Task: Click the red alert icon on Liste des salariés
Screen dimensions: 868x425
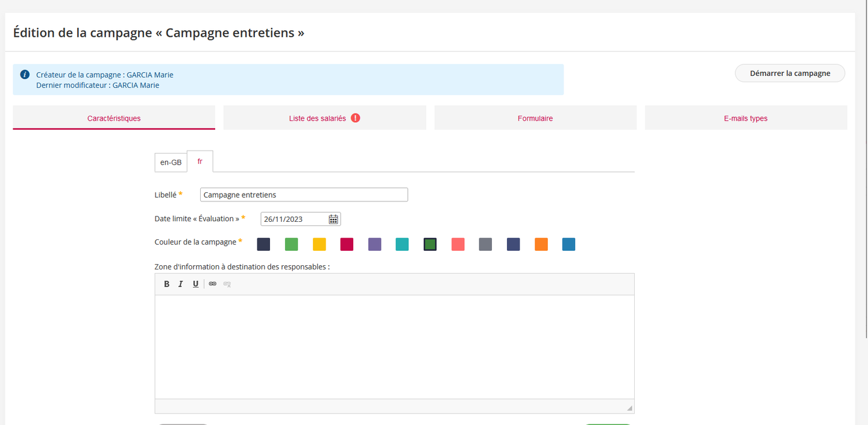Action: point(356,118)
